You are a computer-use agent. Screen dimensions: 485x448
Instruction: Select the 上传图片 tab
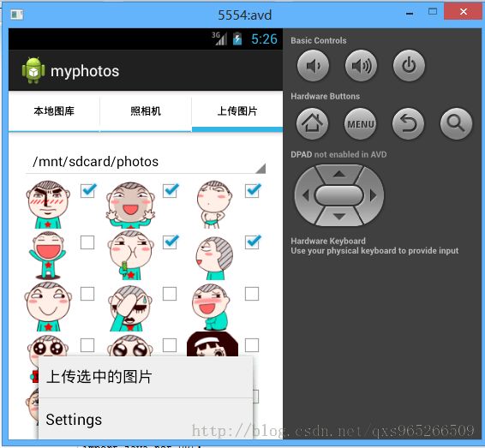point(237,111)
